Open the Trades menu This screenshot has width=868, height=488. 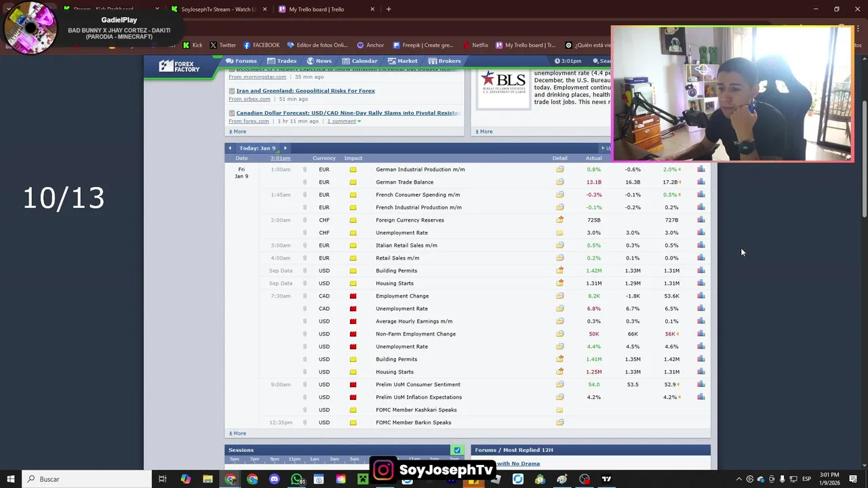(281, 61)
